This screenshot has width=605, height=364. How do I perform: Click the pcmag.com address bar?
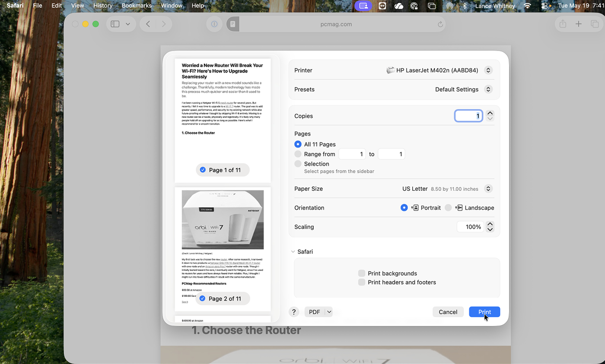click(336, 24)
